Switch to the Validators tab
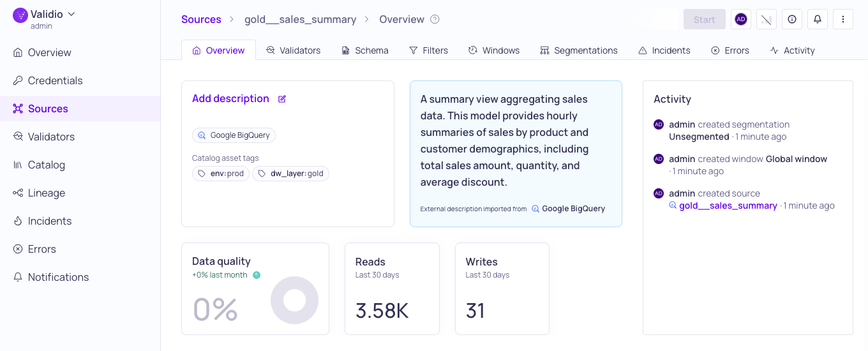The height and width of the screenshot is (351, 868). [293, 50]
